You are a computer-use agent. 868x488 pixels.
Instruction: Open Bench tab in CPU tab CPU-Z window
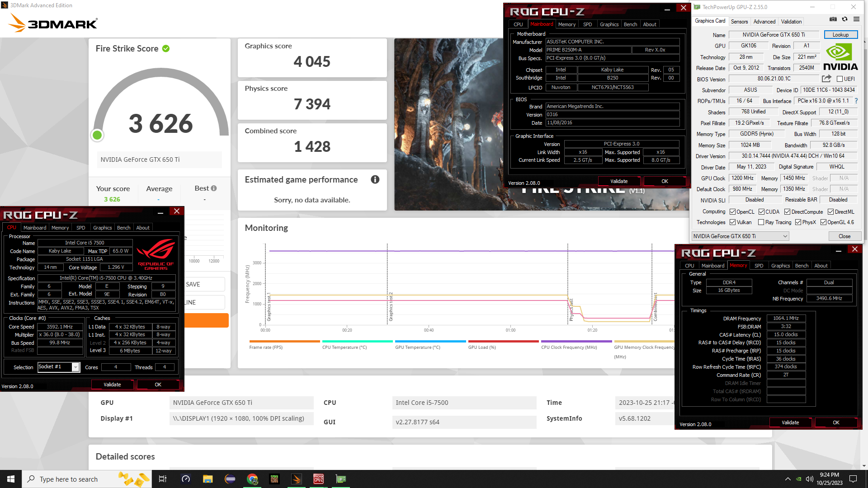tap(123, 228)
